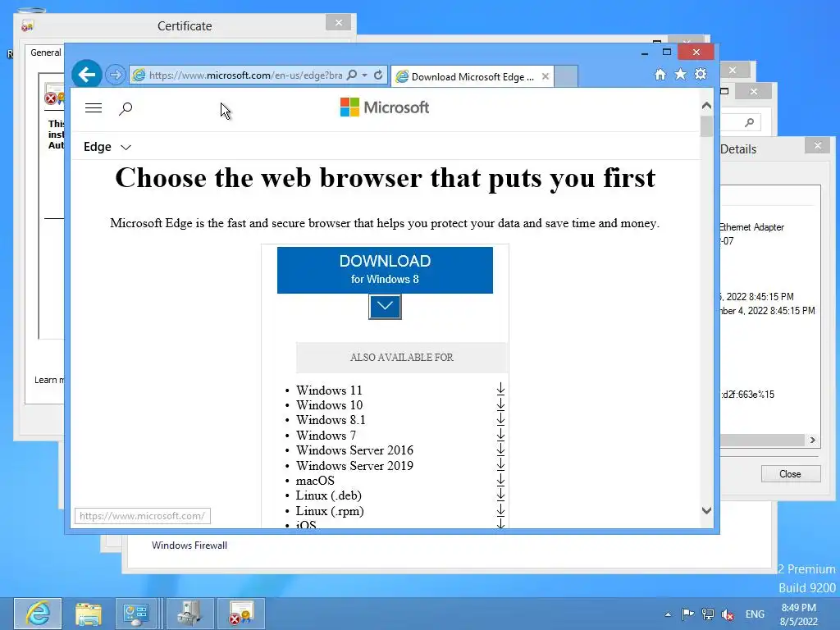
Task: Click the download arrow next to Windows Server 2019
Action: (500, 464)
